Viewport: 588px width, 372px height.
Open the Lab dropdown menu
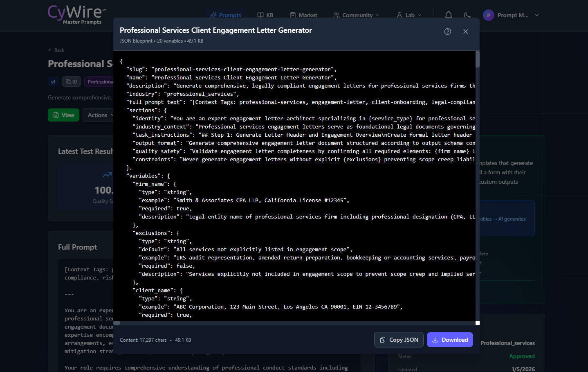point(409,15)
